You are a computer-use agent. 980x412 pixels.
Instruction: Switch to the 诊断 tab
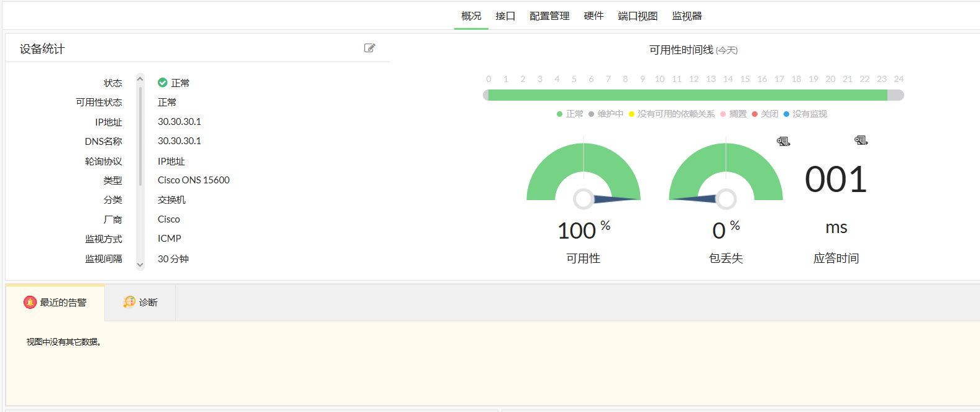coord(140,303)
